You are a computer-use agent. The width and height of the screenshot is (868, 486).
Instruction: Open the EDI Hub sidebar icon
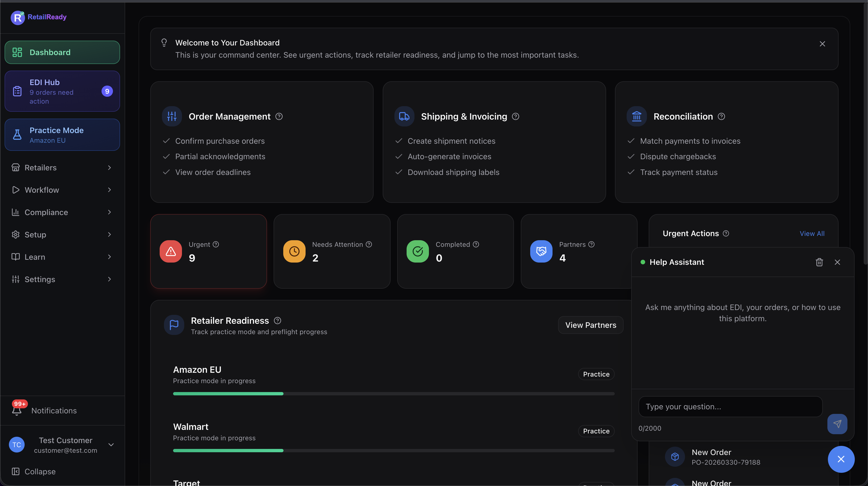[16, 91]
